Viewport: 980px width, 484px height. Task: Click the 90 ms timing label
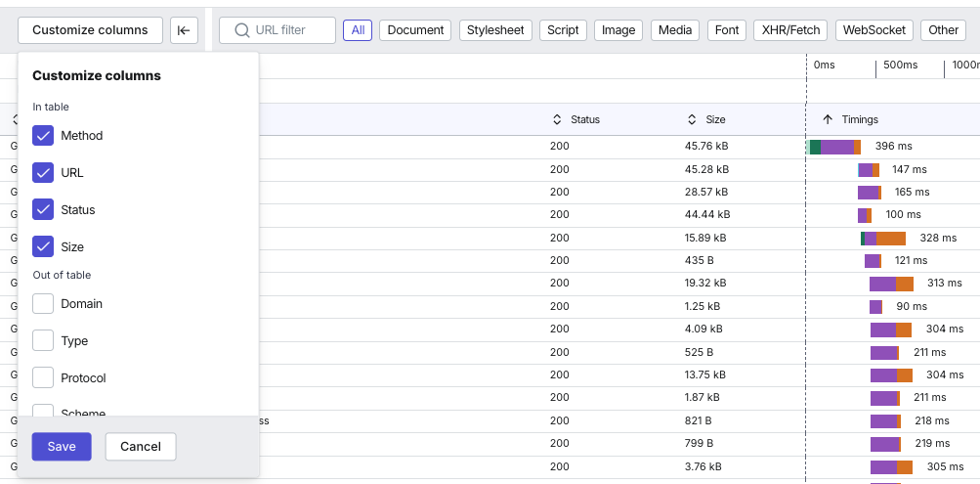point(912,306)
